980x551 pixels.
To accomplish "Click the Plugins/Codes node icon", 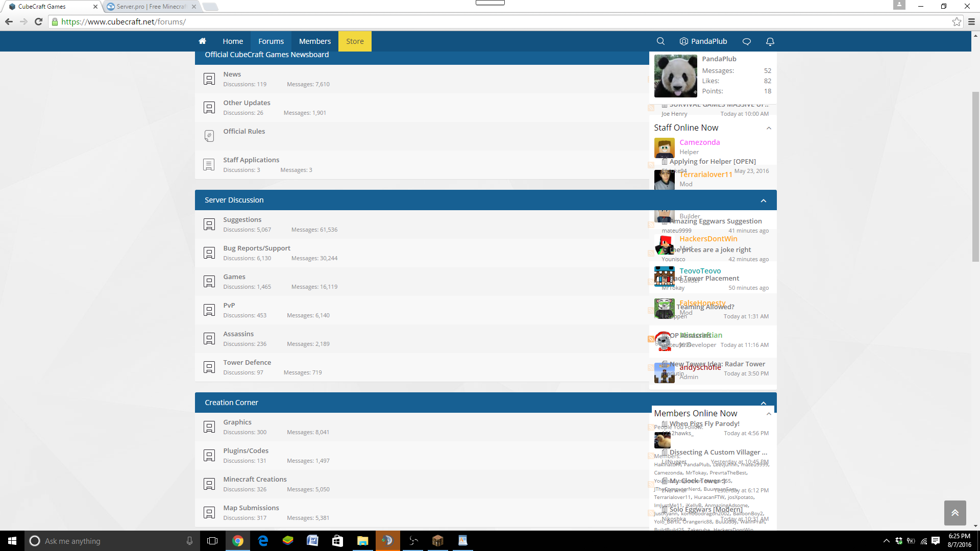I will [209, 455].
